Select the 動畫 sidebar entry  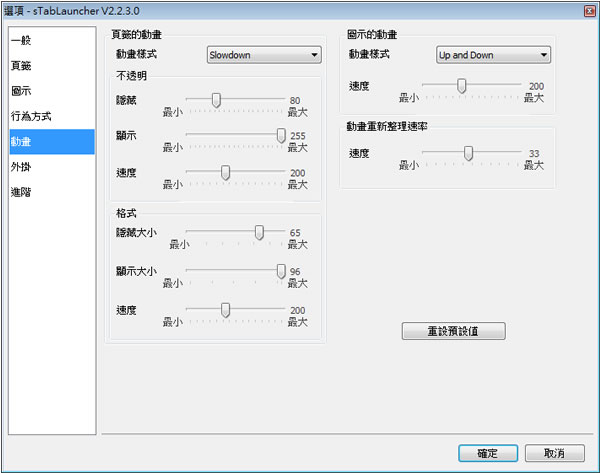[52, 142]
